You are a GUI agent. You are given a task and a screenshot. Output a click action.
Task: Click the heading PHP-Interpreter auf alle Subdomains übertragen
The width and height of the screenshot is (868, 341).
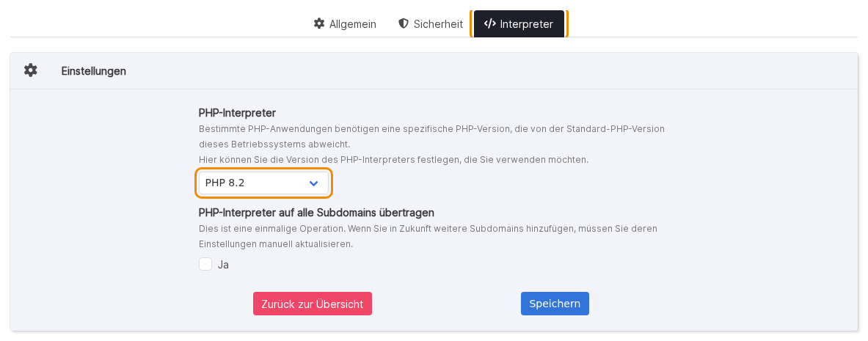pyautogui.click(x=316, y=213)
